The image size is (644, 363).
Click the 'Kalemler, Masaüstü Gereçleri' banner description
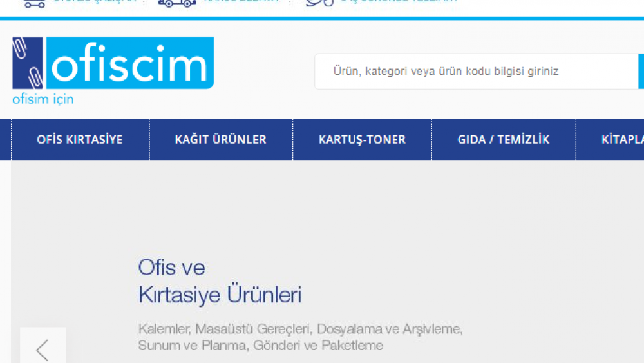(301, 337)
